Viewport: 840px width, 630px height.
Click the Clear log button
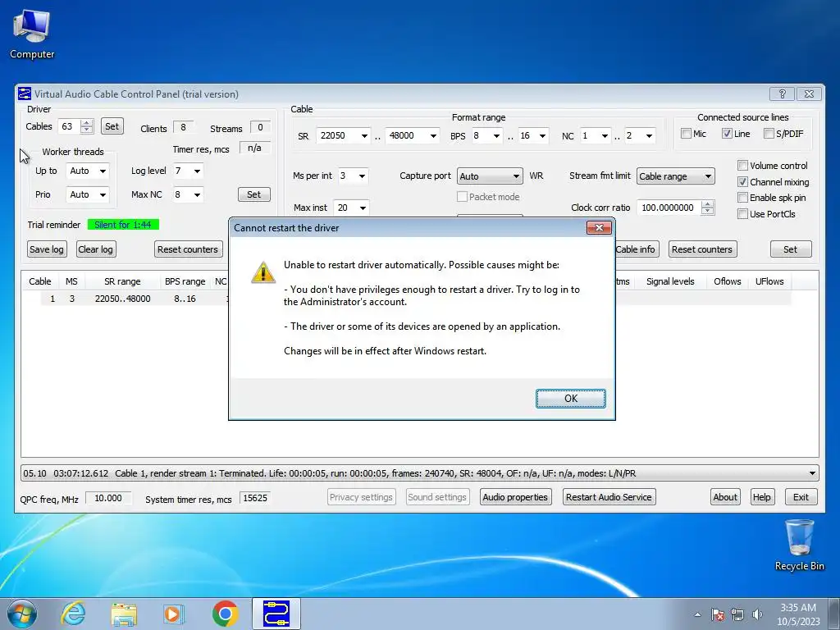[95, 249]
